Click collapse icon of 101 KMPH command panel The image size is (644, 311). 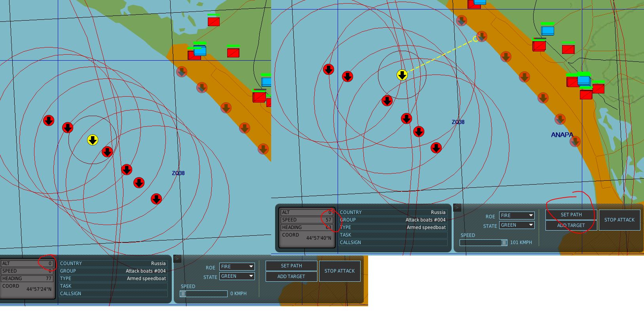[457, 208]
